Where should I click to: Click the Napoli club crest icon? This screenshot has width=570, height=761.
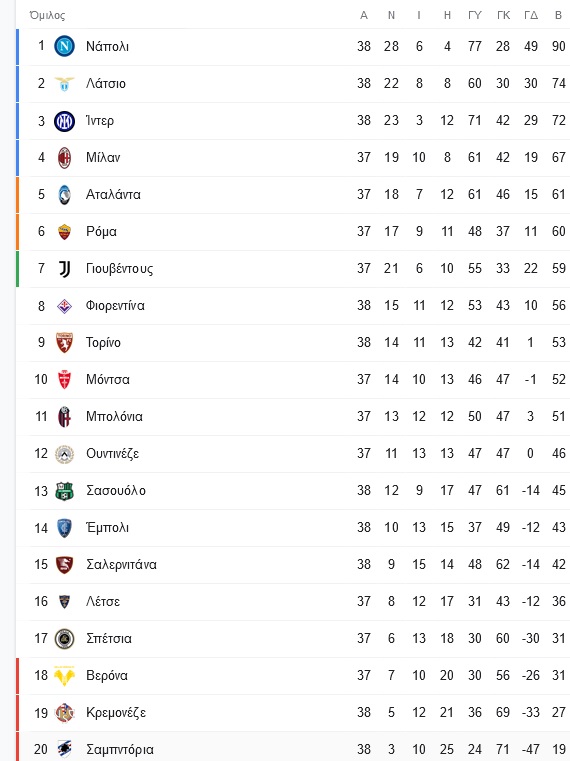(64, 46)
